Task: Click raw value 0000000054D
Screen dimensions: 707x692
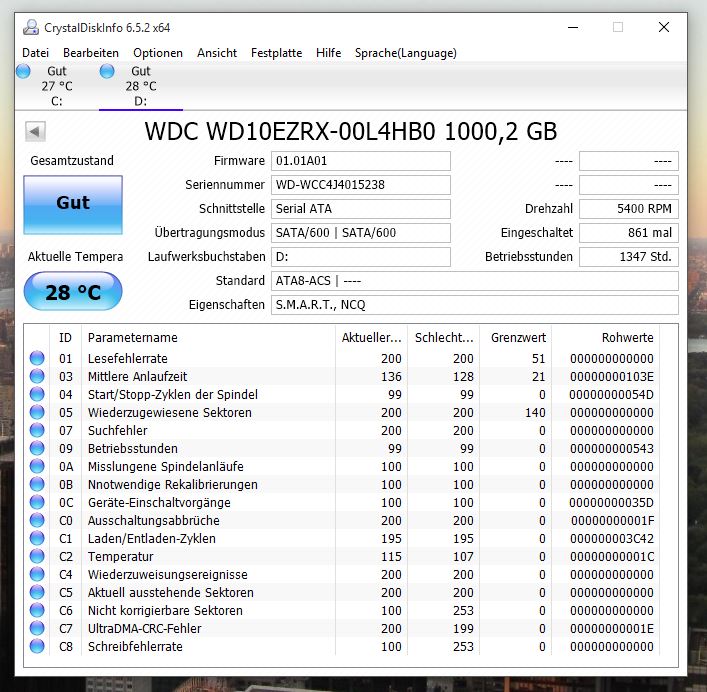Action: [x=611, y=394]
